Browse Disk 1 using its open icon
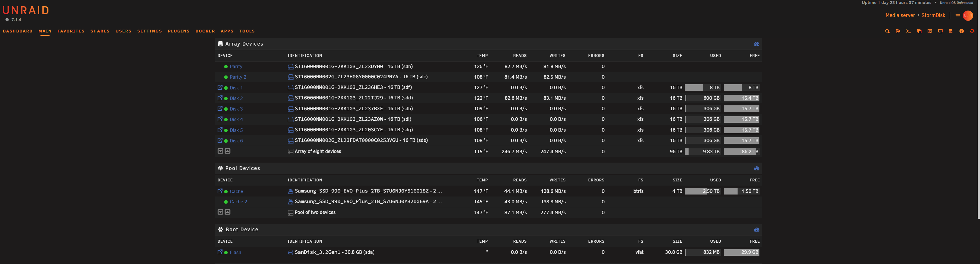Image resolution: width=980 pixels, height=264 pixels. 220,87
